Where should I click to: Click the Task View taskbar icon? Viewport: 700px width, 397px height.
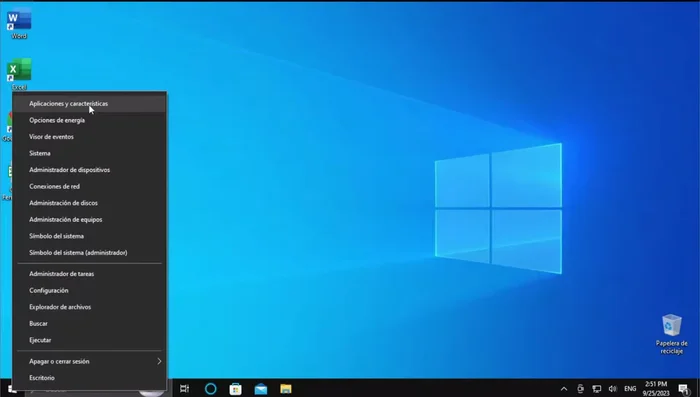point(184,389)
